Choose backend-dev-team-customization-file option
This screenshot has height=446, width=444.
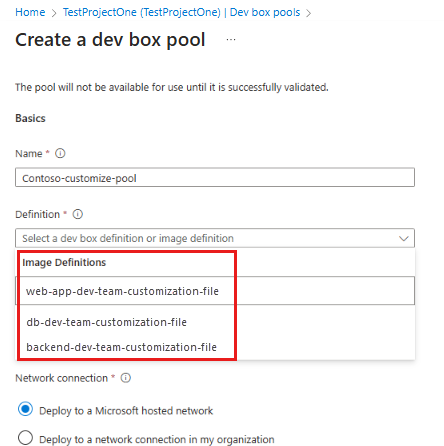coord(215,347)
